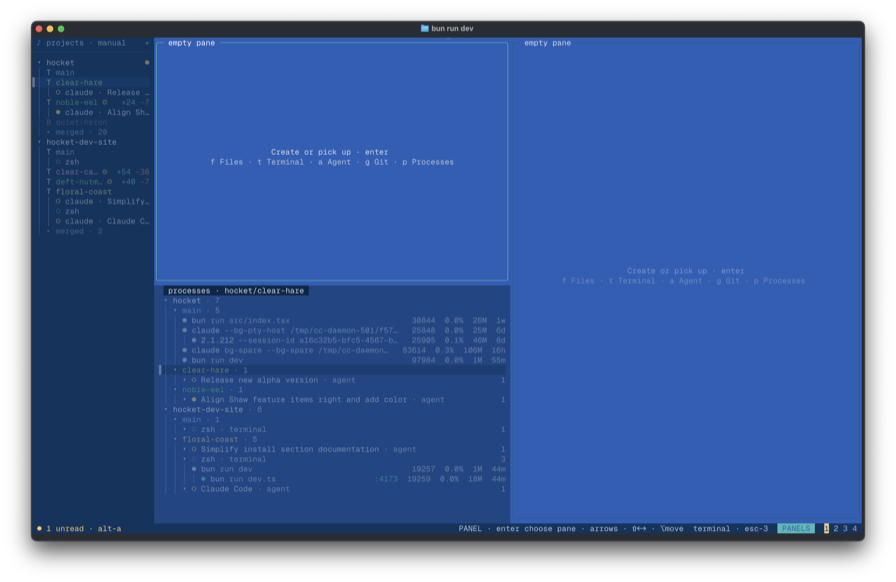Click the hollow circle beside zsh under floral-coast
Viewport: 896px width, 582px height.
tap(58, 211)
